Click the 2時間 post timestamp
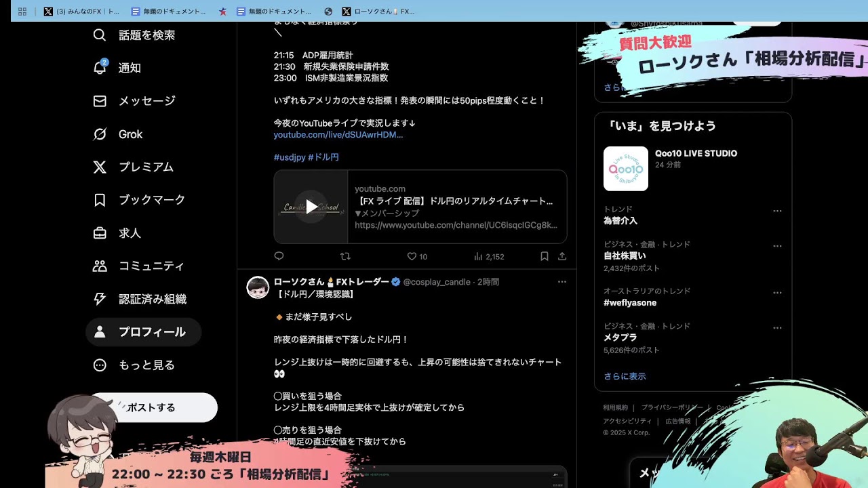 point(488,282)
